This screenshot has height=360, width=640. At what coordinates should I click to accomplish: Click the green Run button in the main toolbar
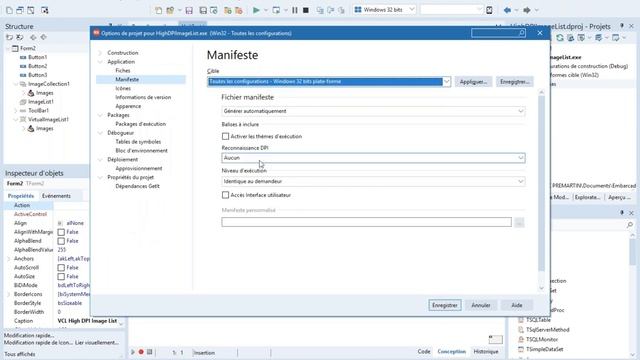(x=256, y=10)
